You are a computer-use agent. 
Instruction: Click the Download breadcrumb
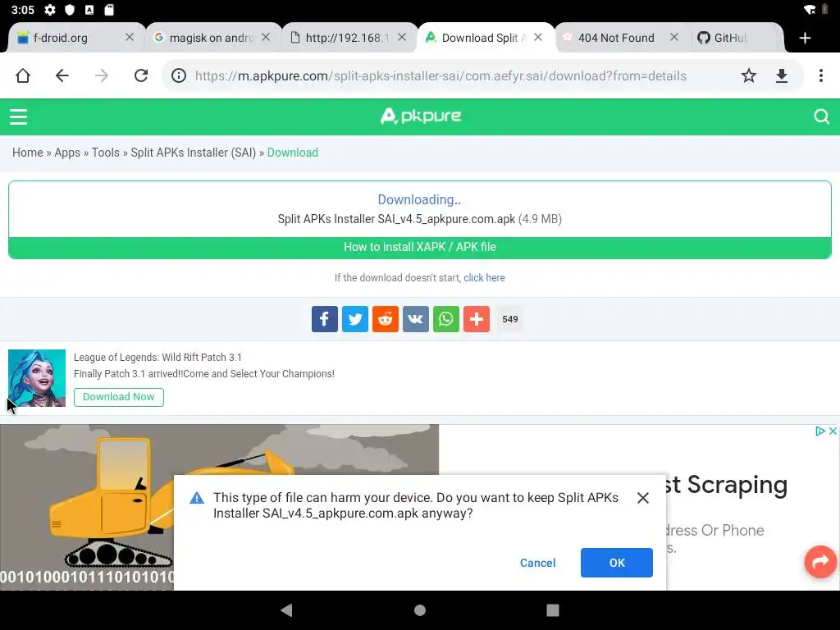coord(293,153)
